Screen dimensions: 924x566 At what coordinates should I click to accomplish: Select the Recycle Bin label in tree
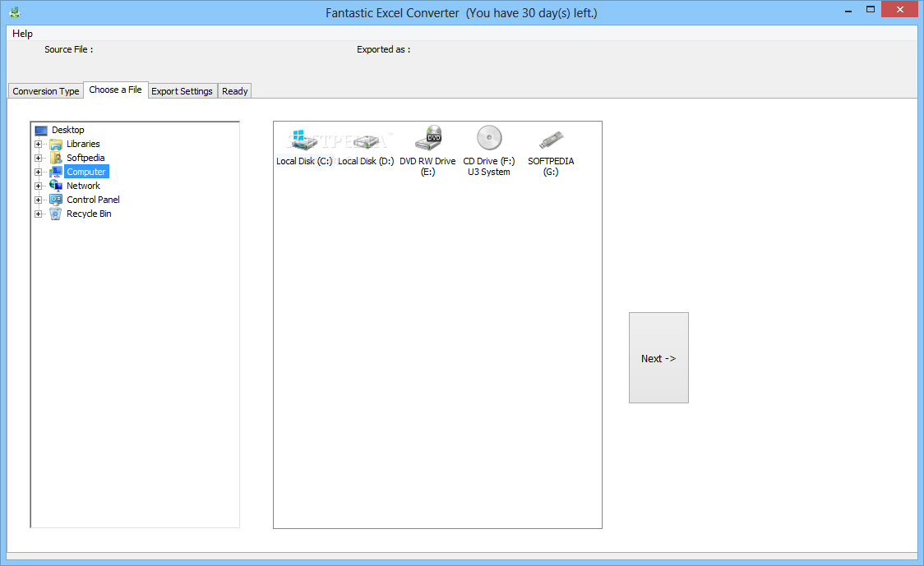tap(89, 214)
